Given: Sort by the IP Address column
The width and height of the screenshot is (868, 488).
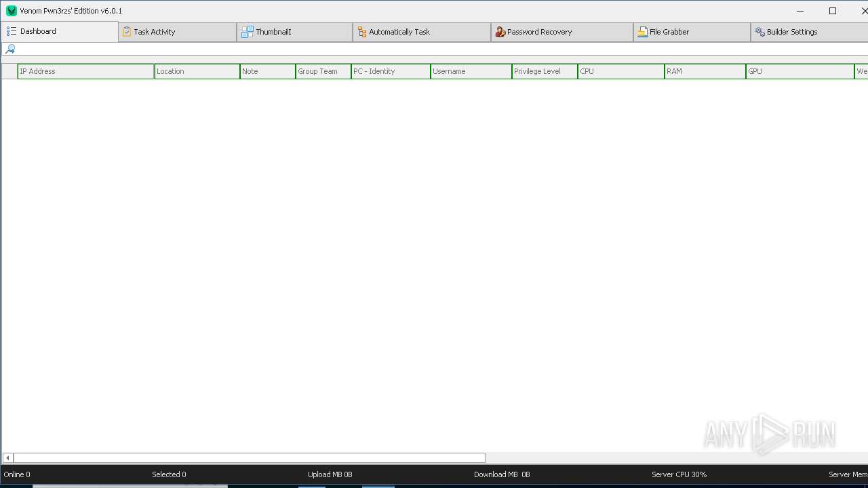Looking at the screenshot, I should tap(86, 71).
